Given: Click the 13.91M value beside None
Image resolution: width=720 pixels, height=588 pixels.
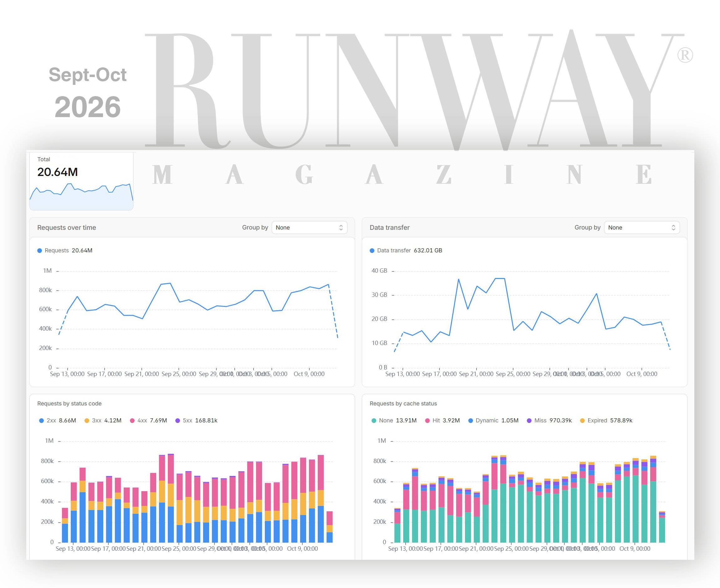Looking at the screenshot, I should [x=406, y=420].
